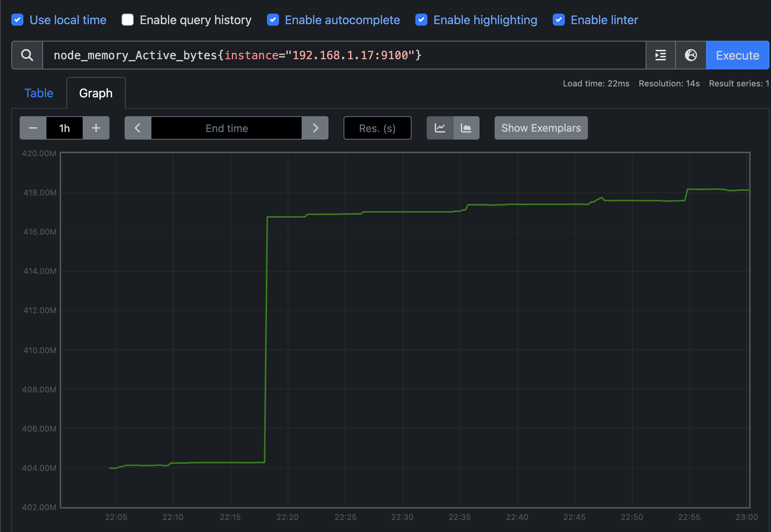Move forward in time with right chevron
The image size is (771, 532).
315,128
